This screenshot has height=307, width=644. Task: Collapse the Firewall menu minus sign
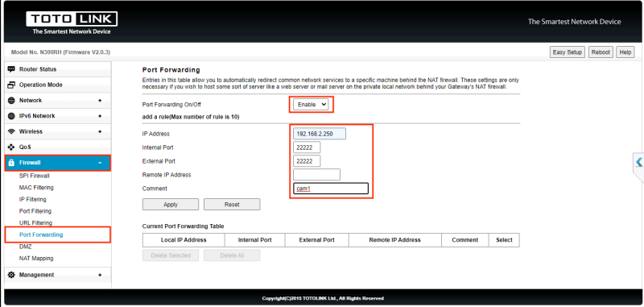[x=100, y=163]
